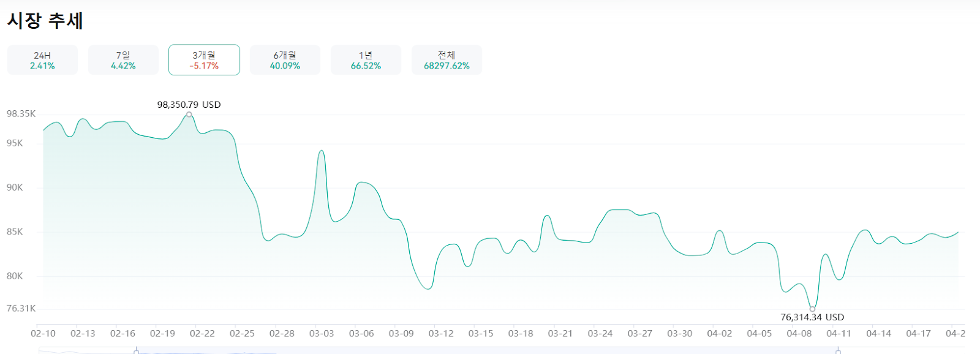Image resolution: width=980 pixels, height=354 pixels.
Task: Click the 03-21 date label
Action: click(560, 334)
